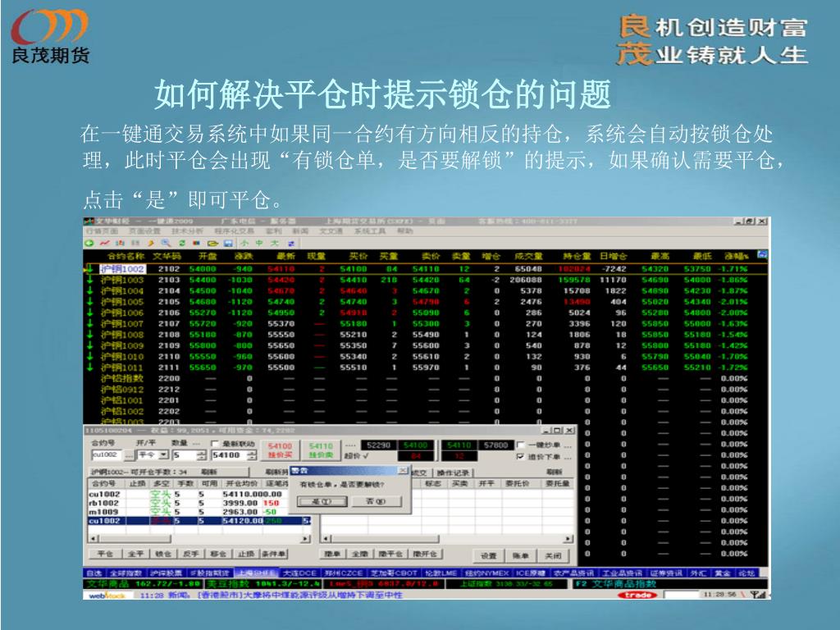Toggle the 最新联动 checkbox

pos(215,444)
